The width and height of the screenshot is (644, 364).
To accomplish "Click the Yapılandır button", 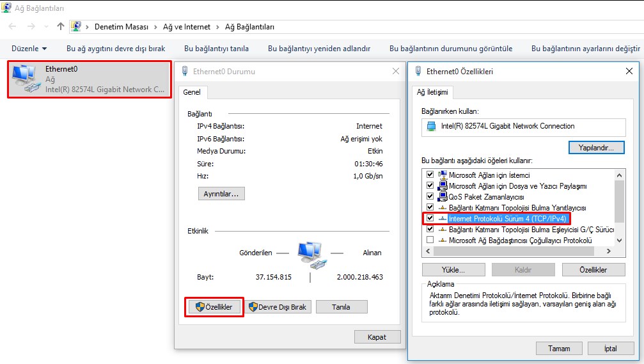I will pos(596,147).
